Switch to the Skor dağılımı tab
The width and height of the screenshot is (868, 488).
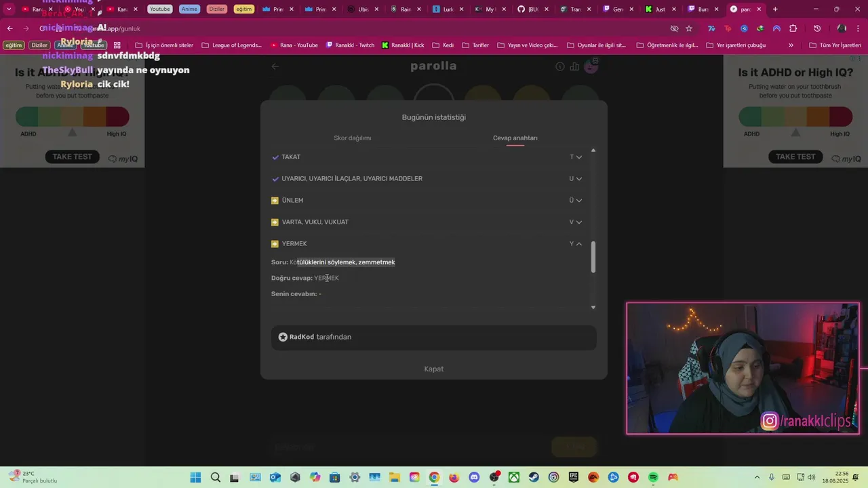(353, 138)
